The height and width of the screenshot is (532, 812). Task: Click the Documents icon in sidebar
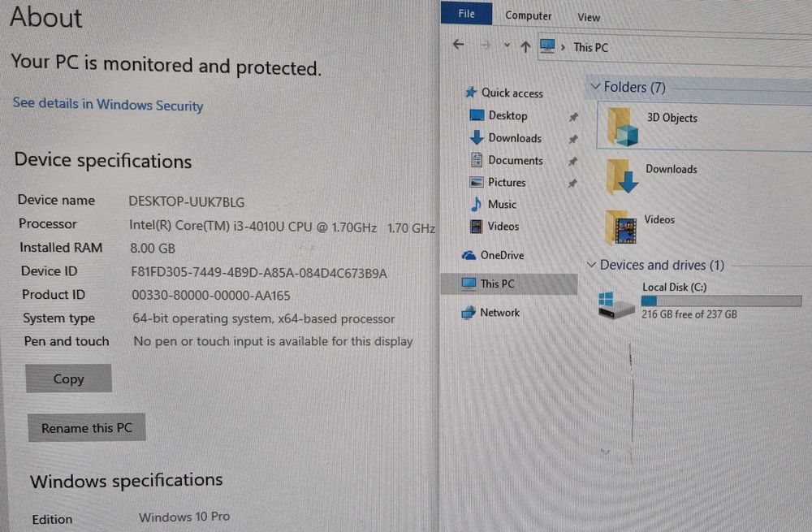(x=477, y=159)
